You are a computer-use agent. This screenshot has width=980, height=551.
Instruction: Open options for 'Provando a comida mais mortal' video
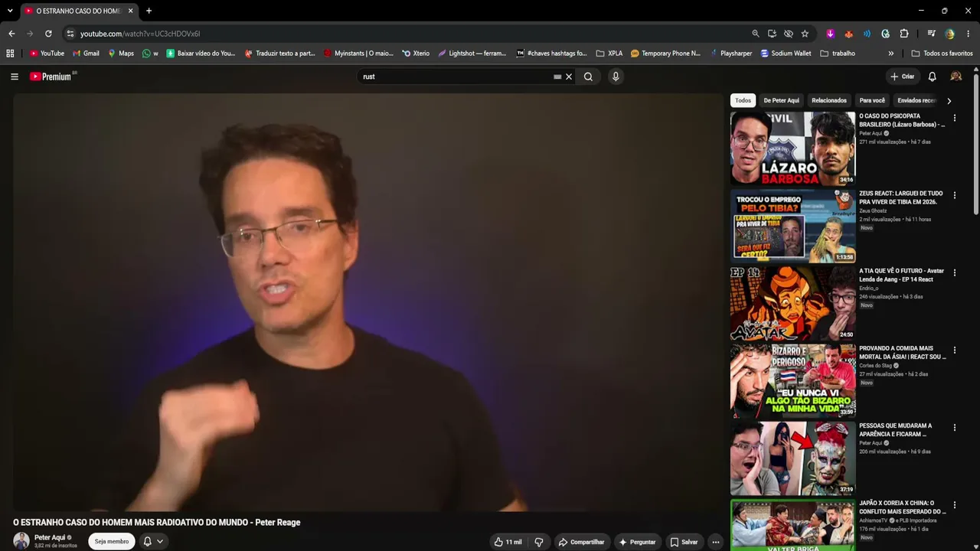954,350
